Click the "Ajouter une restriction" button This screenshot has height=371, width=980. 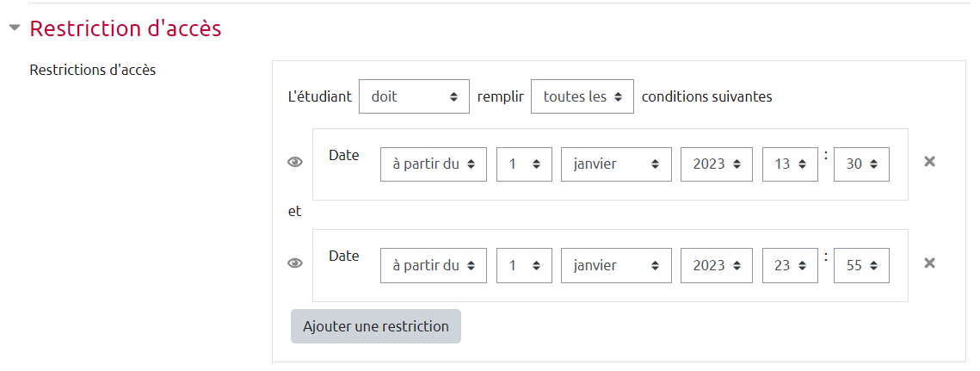(376, 326)
